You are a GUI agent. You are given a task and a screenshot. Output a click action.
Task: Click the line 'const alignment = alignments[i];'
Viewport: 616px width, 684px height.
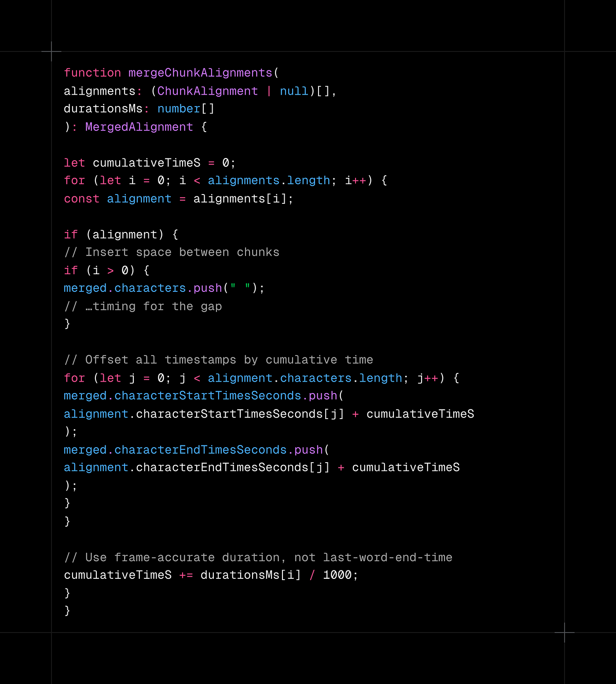(178, 199)
